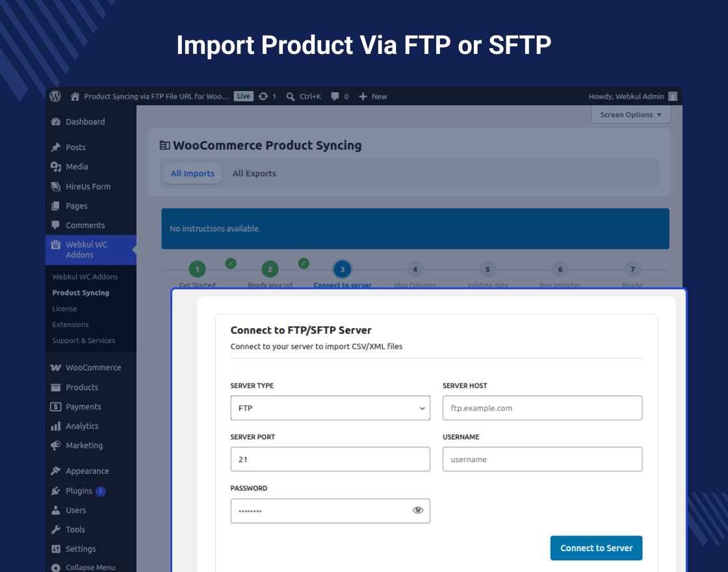
Task: Click the Plugins update count badge
Action: pyautogui.click(x=101, y=491)
